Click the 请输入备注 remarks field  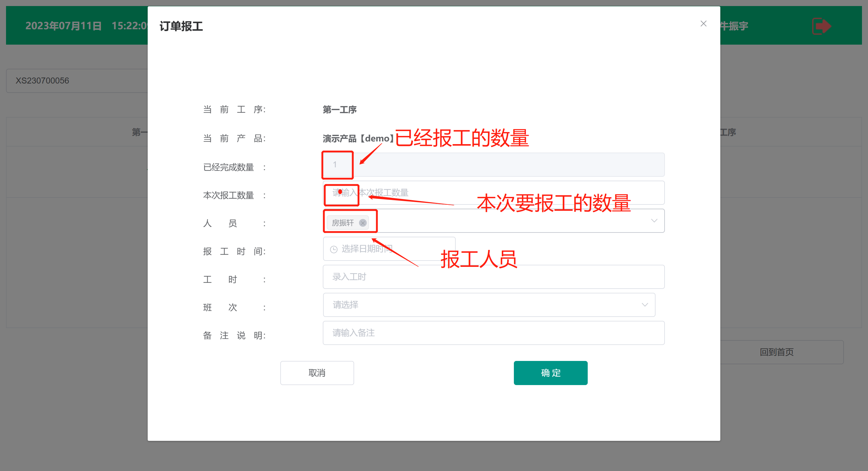[493, 333]
